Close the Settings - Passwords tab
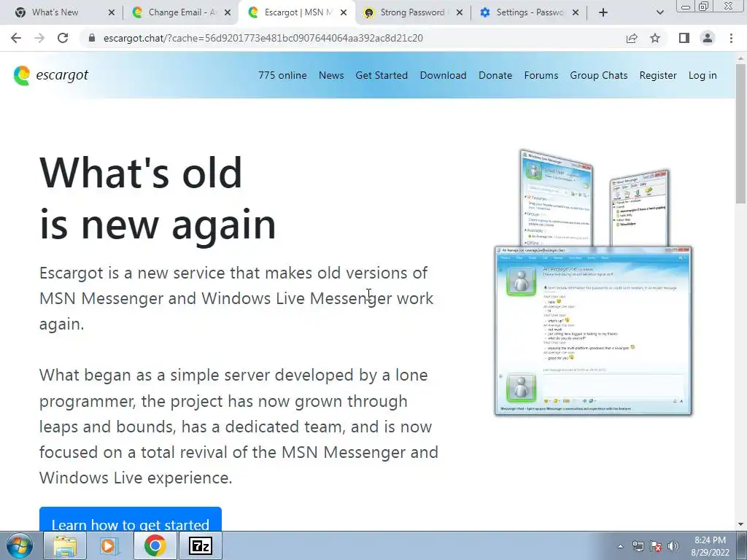This screenshot has height=560, width=747. point(576,12)
